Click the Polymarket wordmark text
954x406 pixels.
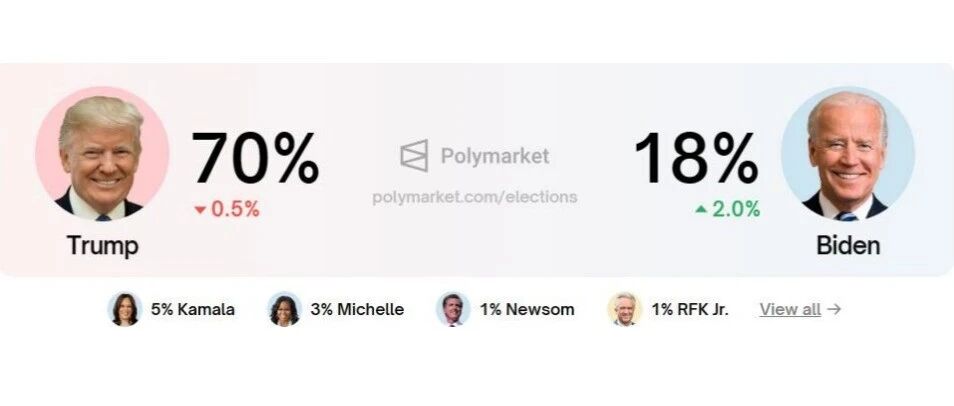495,156
